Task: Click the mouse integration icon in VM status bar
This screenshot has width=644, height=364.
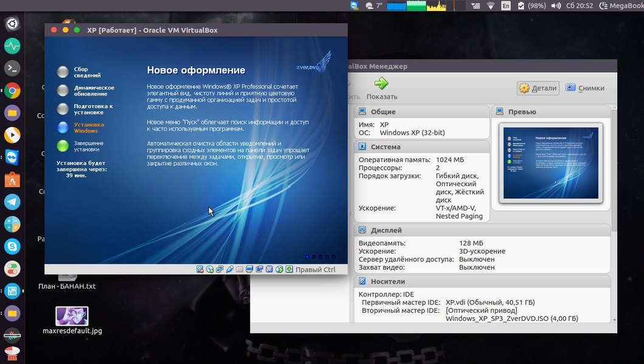Action: tap(279, 270)
